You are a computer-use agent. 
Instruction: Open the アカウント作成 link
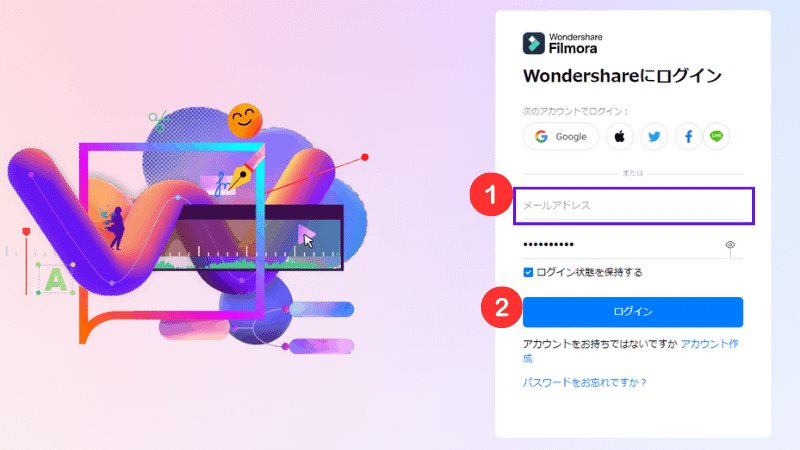click(630, 351)
